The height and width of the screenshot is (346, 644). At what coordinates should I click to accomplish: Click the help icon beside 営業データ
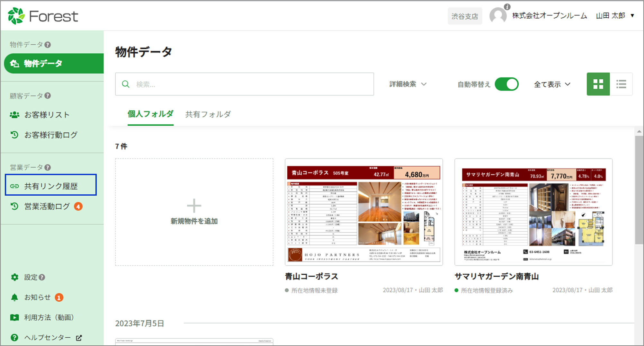tap(48, 167)
